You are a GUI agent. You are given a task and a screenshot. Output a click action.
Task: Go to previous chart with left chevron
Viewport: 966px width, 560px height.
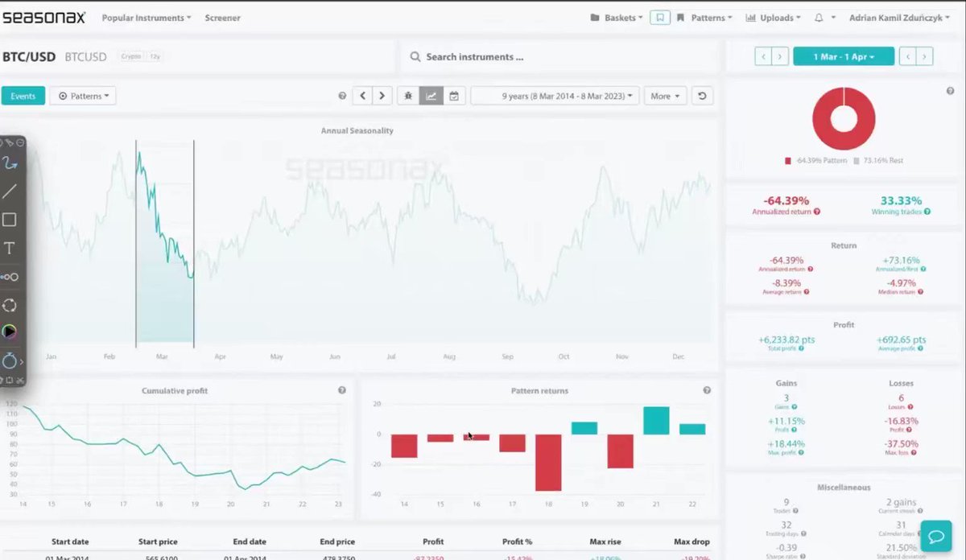(363, 96)
